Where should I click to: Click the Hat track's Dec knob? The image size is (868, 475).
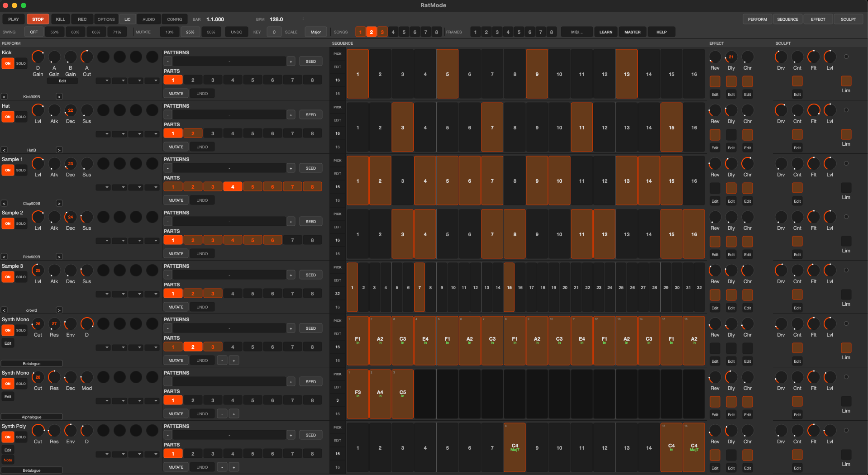pos(71,110)
